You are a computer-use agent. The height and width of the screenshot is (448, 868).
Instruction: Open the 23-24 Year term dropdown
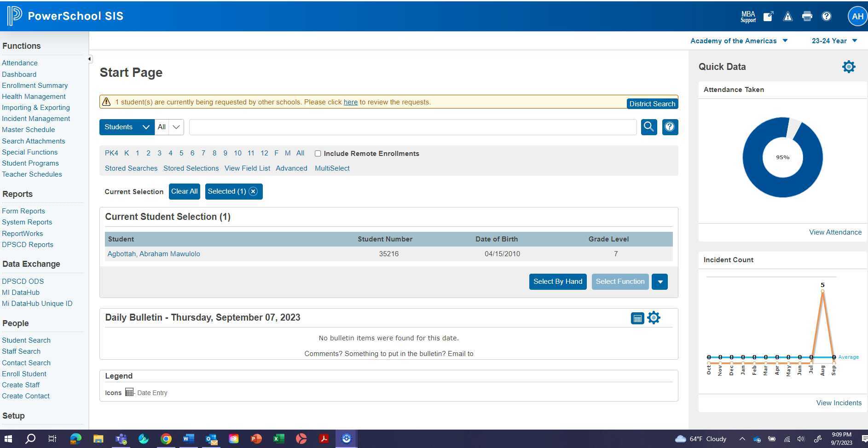tap(834, 41)
